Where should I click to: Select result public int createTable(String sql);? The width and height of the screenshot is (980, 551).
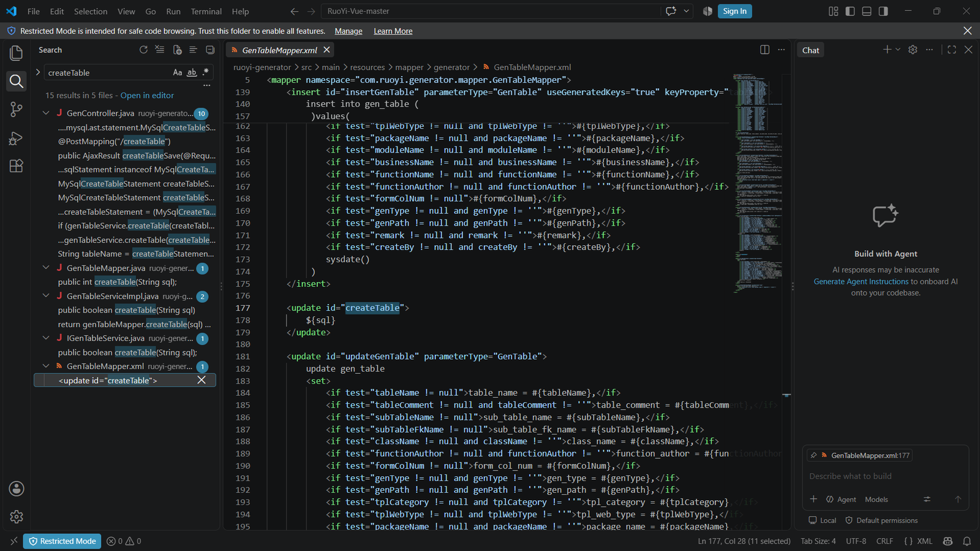(x=118, y=282)
